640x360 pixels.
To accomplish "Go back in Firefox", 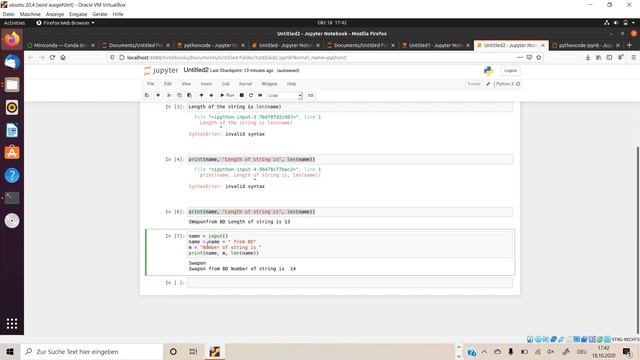I will pyautogui.click(x=31, y=58).
